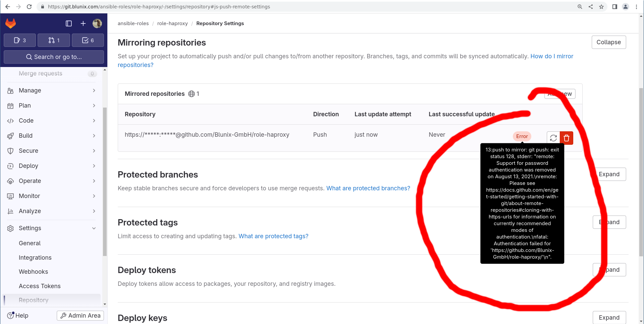Open the Access Tokens settings page

pyautogui.click(x=40, y=286)
